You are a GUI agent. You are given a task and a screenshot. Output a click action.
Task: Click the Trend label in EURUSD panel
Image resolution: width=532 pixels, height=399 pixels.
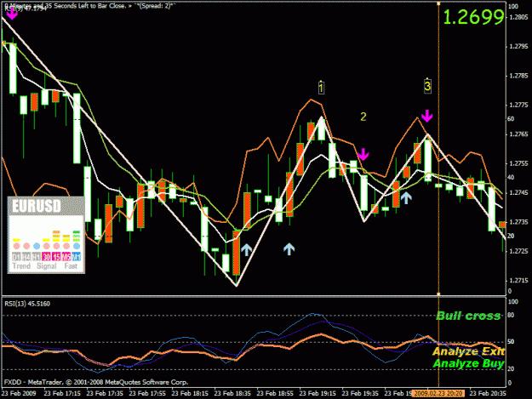click(x=21, y=266)
